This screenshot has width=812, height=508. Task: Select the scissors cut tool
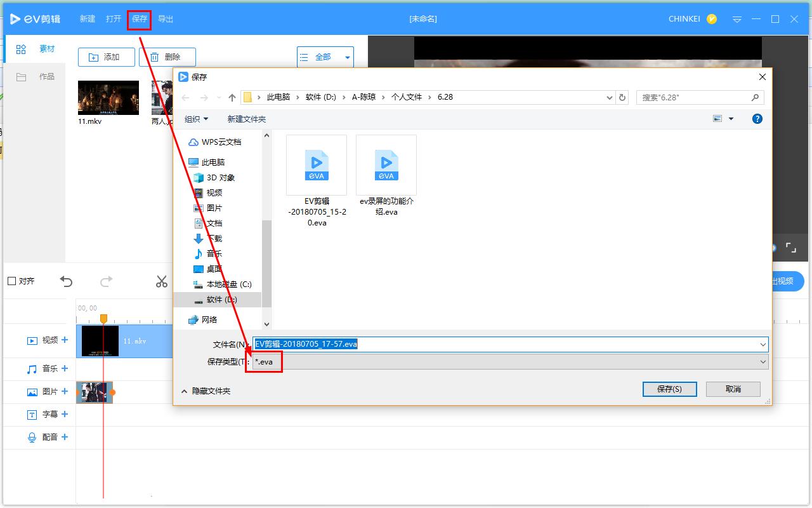pyautogui.click(x=162, y=281)
